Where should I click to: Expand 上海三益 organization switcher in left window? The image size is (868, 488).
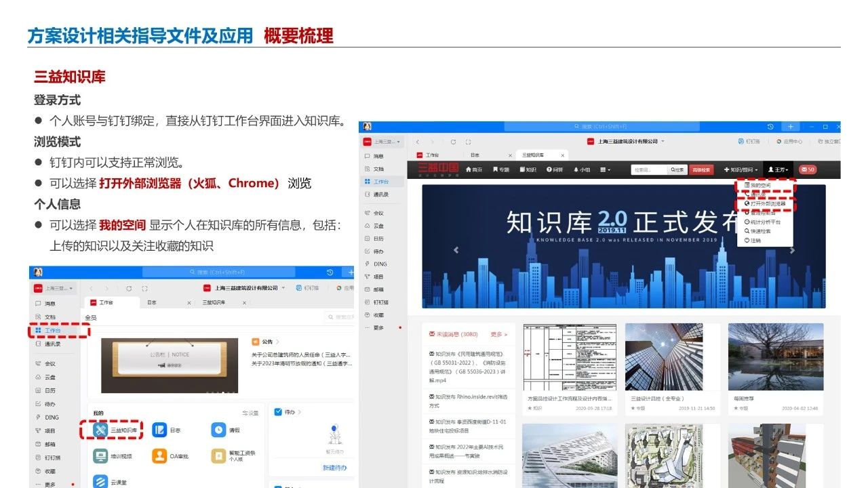(56, 288)
